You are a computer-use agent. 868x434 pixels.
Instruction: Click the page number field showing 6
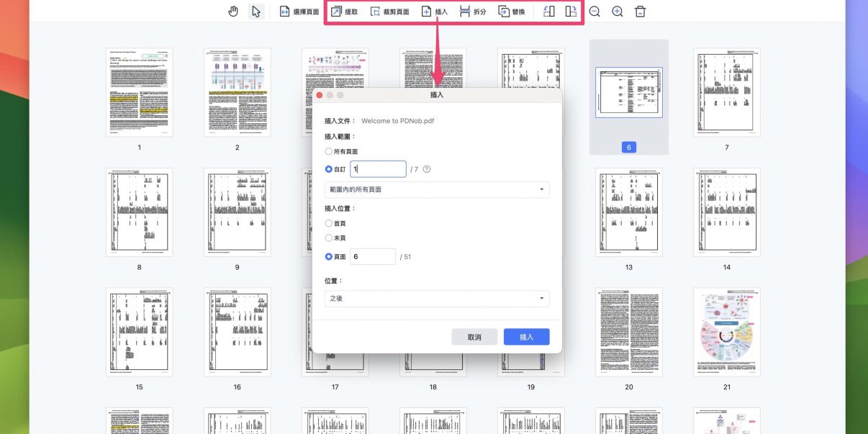pyautogui.click(x=372, y=257)
